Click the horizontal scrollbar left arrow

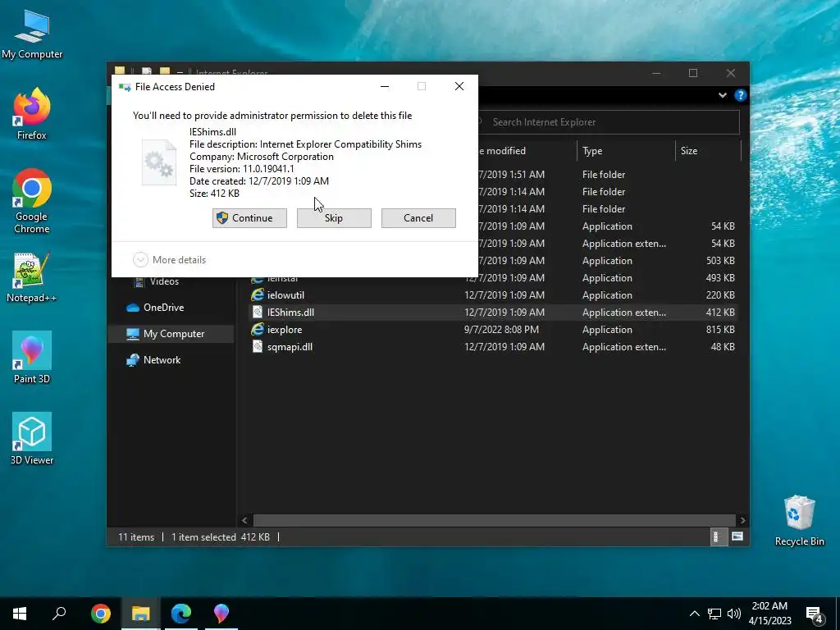(244, 520)
